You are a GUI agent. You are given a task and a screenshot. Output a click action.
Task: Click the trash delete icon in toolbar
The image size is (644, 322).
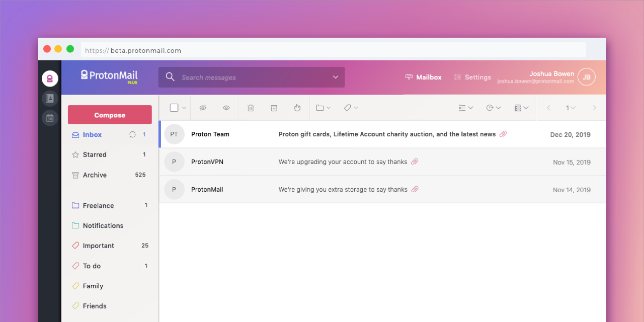click(x=251, y=108)
